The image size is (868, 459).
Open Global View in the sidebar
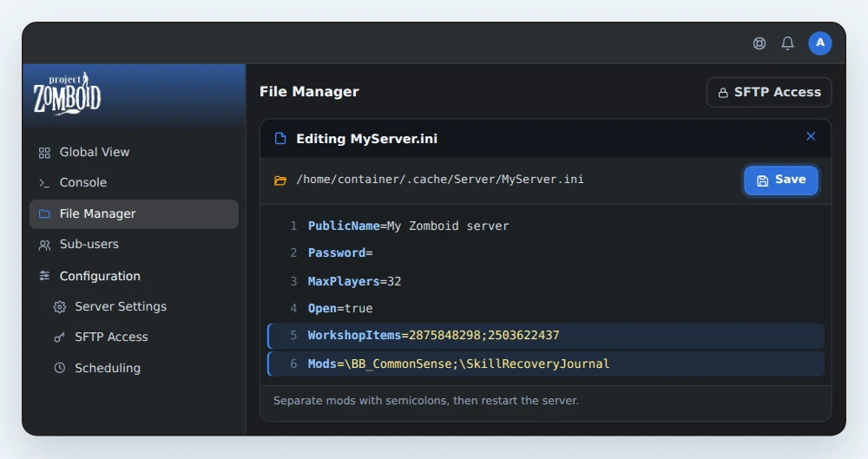[x=134, y=152]
